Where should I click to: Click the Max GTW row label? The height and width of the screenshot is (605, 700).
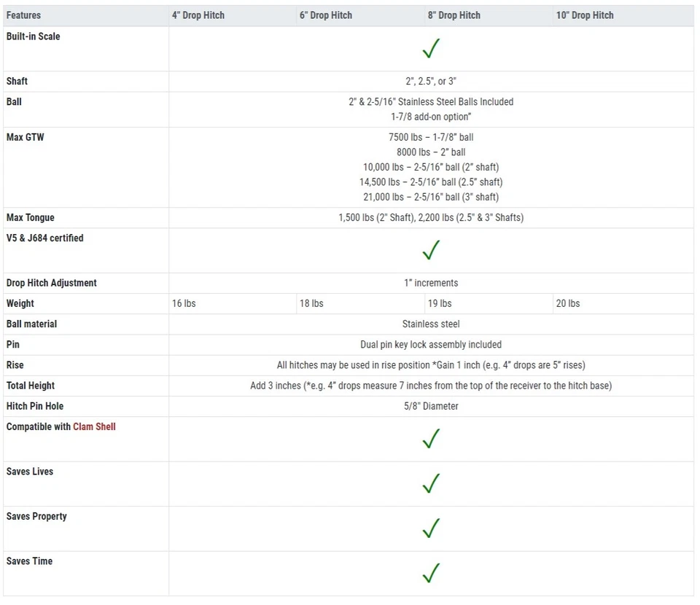[25, 137]
